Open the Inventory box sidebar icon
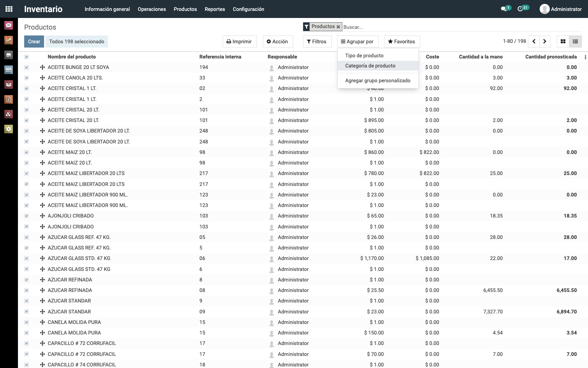The height and width of the screenshot is (368, 588). (x=9, y=85)
